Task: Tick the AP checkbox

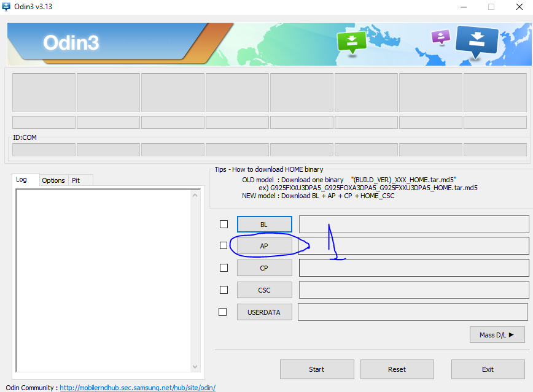Action: click(x=224, y=245)
